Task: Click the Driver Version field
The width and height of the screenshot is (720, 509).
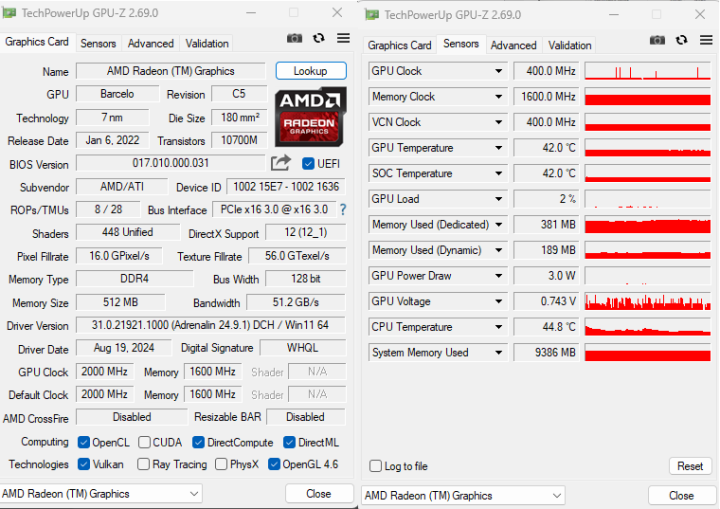Action: click(210, 325)
